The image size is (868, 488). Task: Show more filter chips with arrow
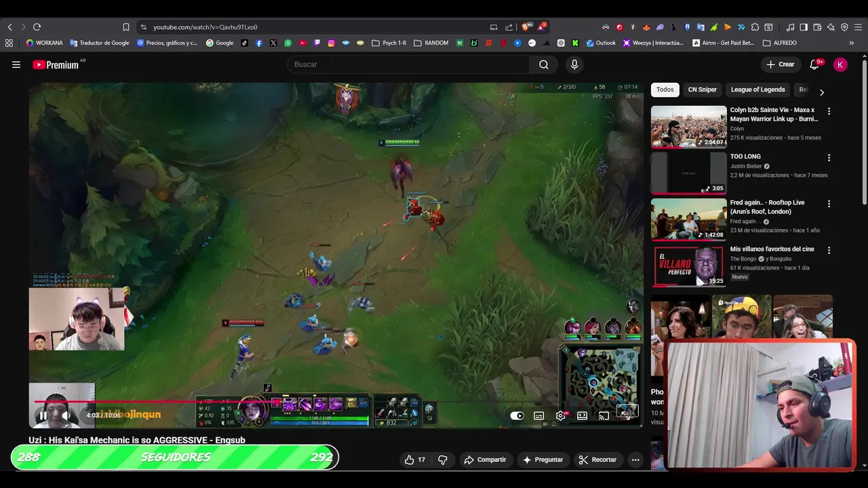[x=822, y=91]
